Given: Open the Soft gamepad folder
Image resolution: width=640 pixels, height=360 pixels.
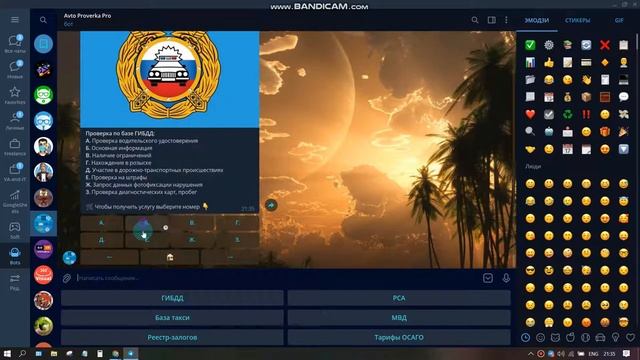Looking at the screenshot, I should click(x=15, y=230).
